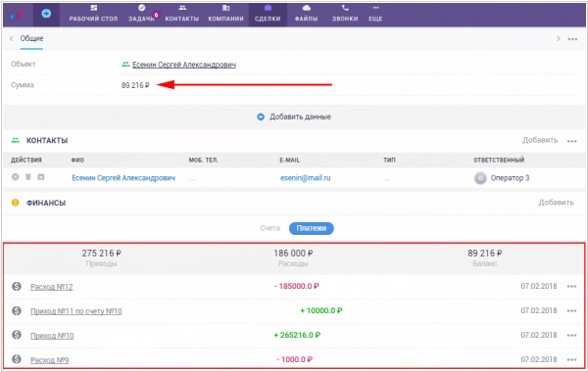Screen dimensions: 588x372
Task: Open contact Есенин Сергей Александрович in table
Action: (123, 178)
